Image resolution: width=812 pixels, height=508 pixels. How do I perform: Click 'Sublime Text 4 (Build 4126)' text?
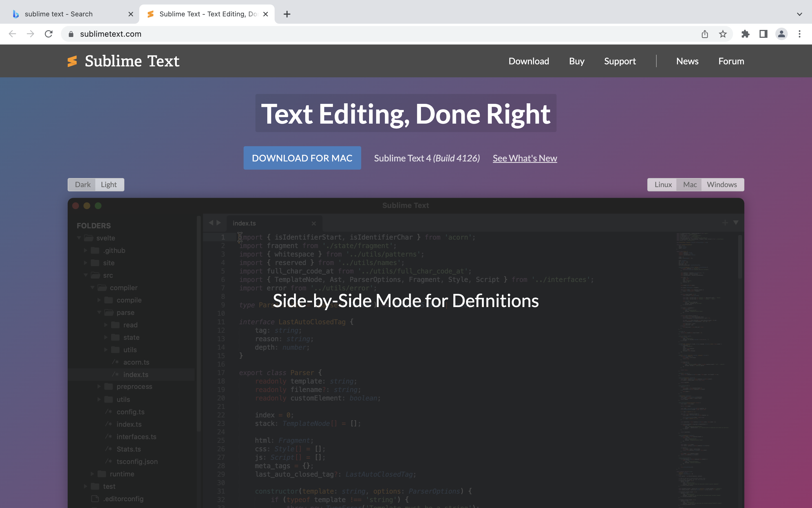(x=427, y=158)
